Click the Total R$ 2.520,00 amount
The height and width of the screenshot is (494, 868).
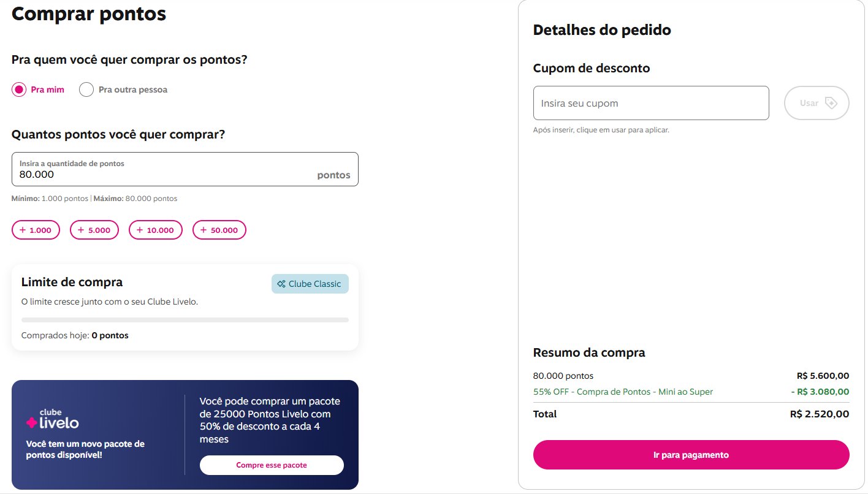tap(820, 414)
